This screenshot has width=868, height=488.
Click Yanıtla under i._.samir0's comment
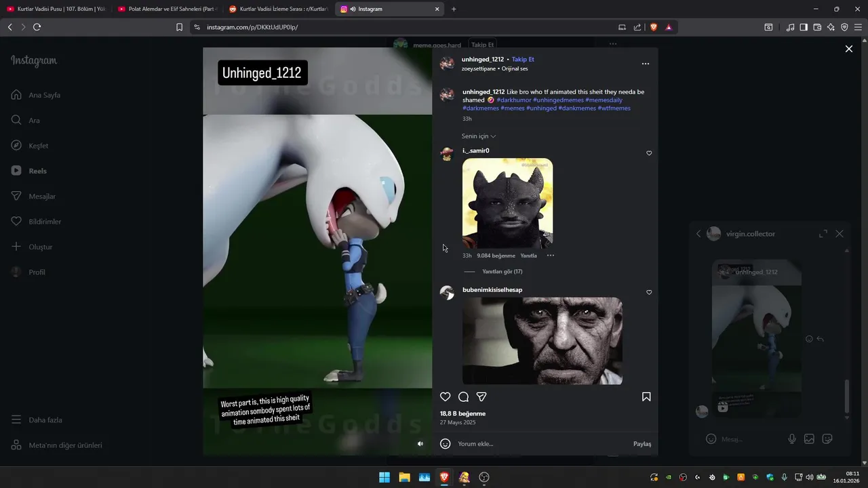528,256
